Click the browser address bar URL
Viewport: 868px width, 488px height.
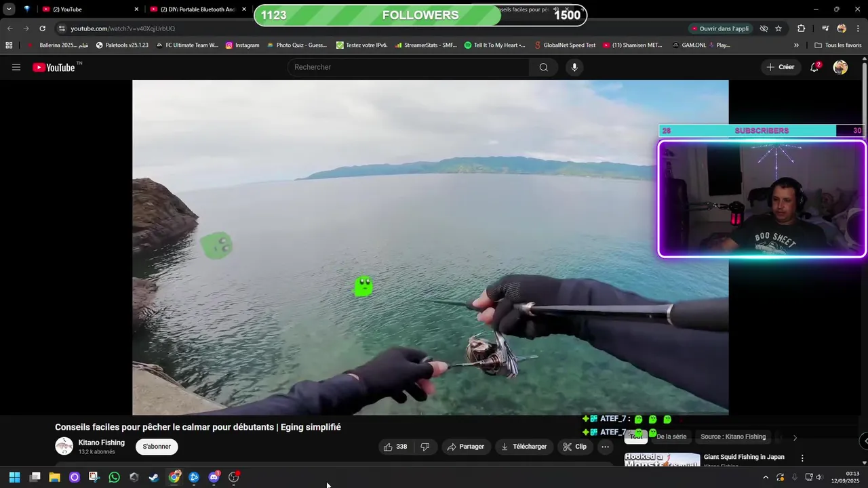click(123, 28)
